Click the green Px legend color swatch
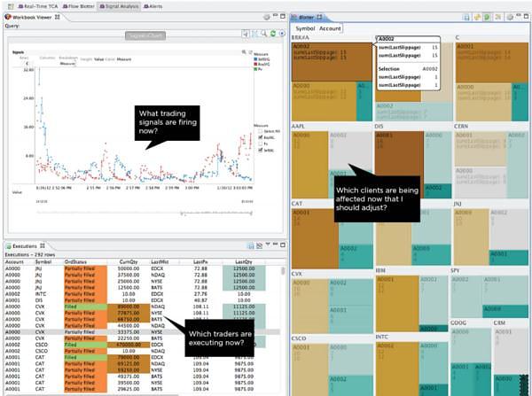This screenshot has width=532, height=396. pyautogui.click(x=256, y=69)
